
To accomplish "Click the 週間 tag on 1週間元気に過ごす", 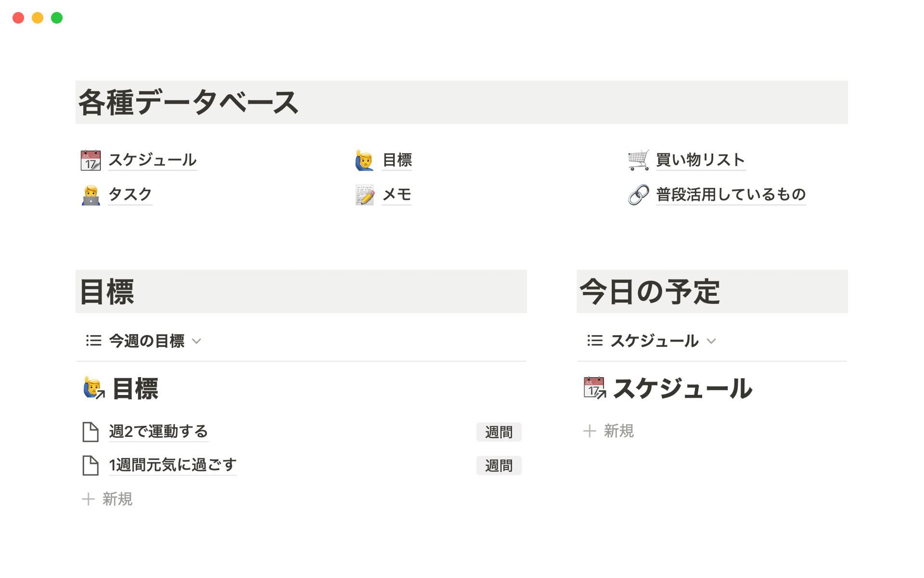I will 499,466.
